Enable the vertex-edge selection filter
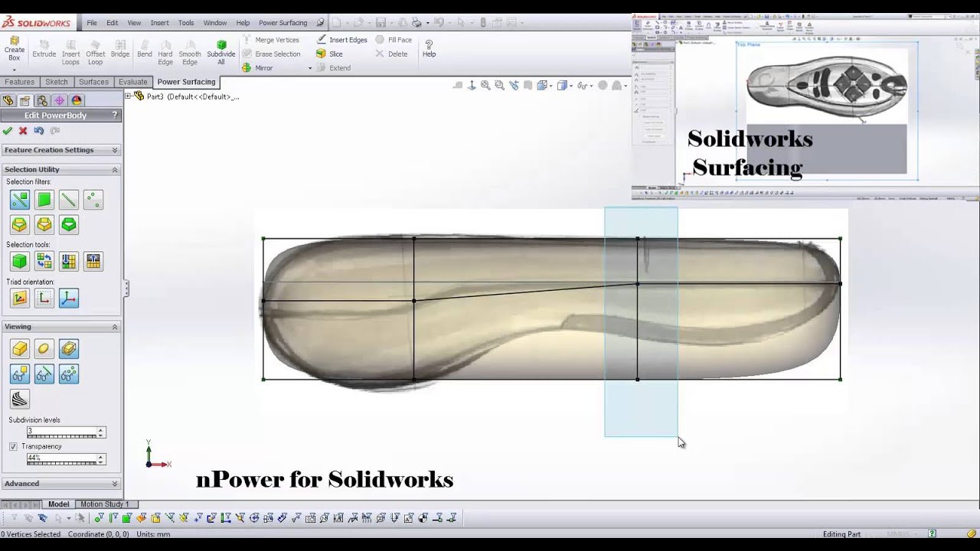 (20, 201)
